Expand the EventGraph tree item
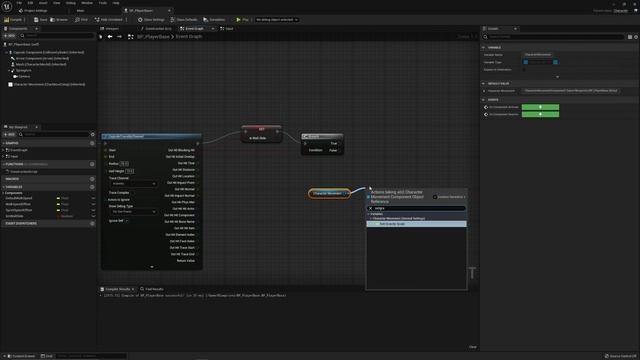The width and height of the screenshot is (640, 360). tap(4, 150)
